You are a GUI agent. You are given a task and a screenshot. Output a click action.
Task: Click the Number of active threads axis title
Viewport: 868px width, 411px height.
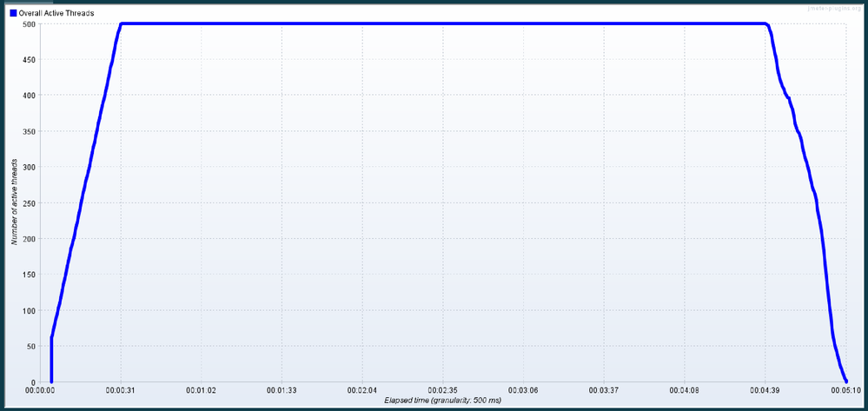pyautogui.click(x=15, y=202)
